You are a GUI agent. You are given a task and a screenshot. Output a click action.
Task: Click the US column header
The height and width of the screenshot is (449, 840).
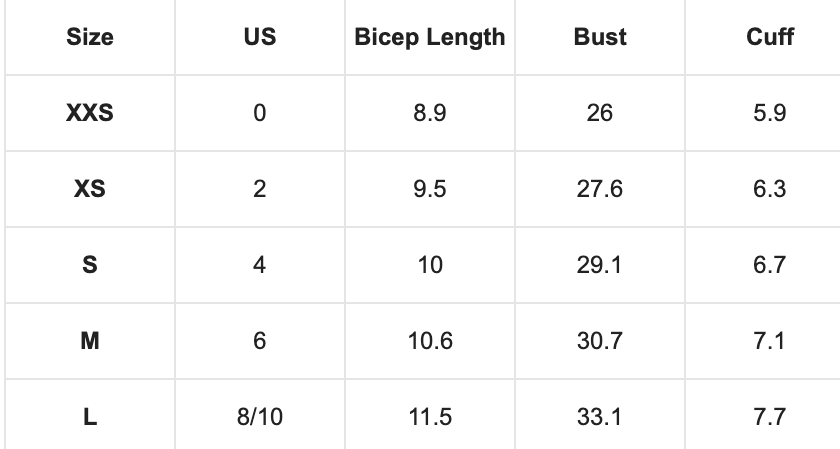pyautogui.click(x=260, y=38)
